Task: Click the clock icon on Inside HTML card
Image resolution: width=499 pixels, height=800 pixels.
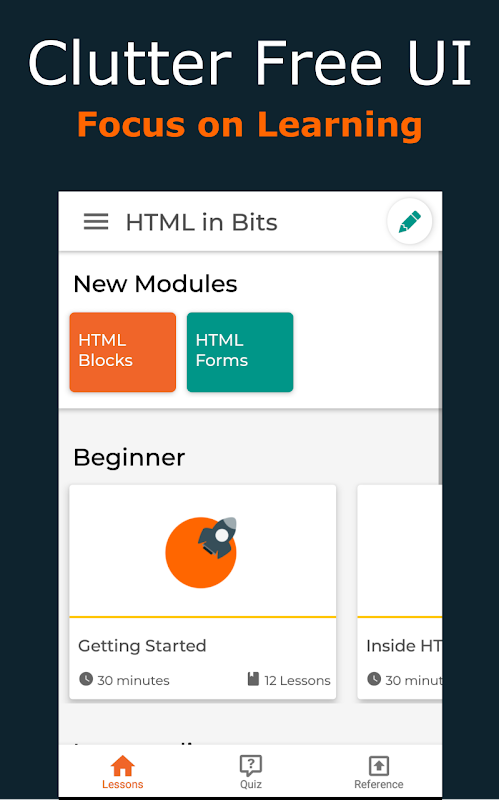Action: 374,679
